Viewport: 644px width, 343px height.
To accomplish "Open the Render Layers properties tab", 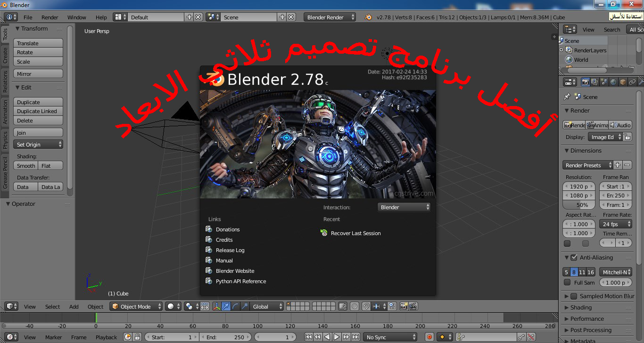I will (594, 82).
